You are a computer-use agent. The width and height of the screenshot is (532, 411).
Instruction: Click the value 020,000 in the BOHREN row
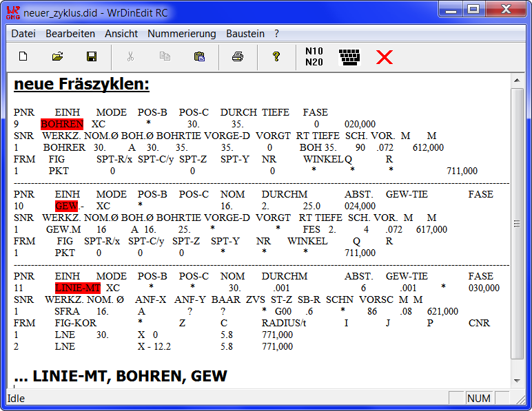[x=360, y=125]
